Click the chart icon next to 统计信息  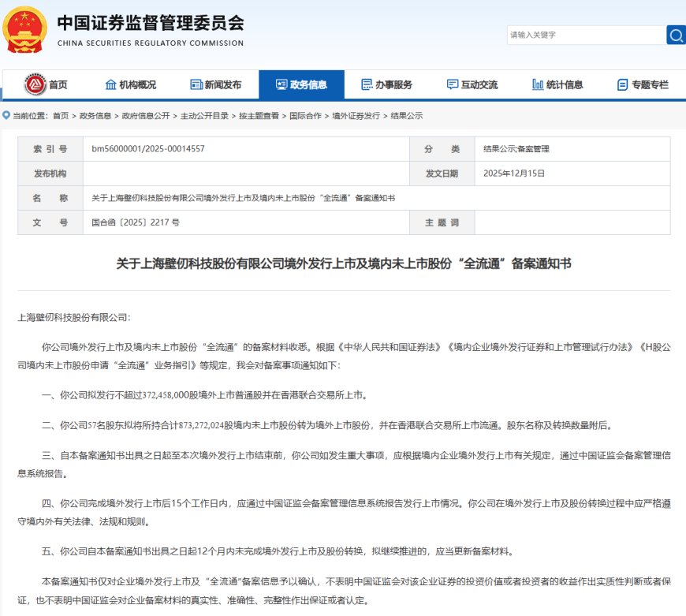point(537,84)
